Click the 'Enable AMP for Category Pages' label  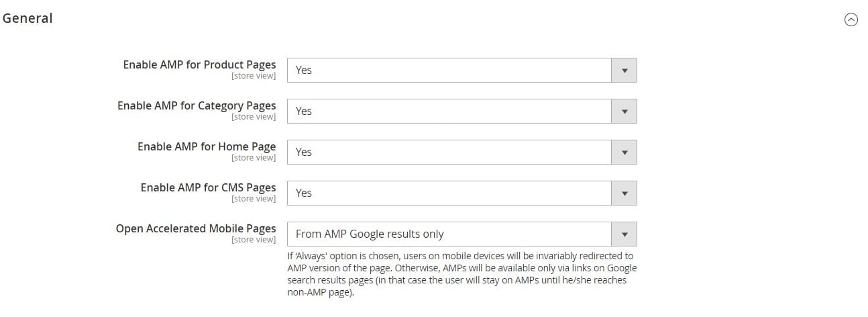coord(197,105)
